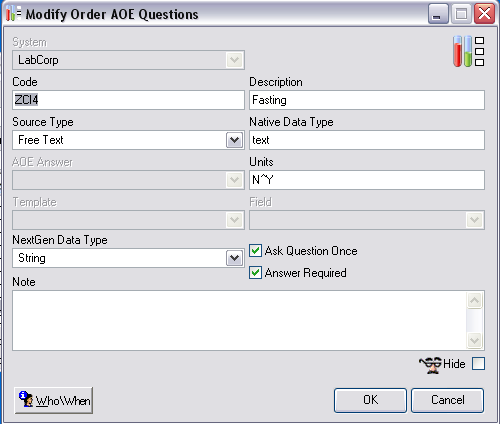Close the dialog with the red X
The image size is (500, 424).
click(484, 14)
